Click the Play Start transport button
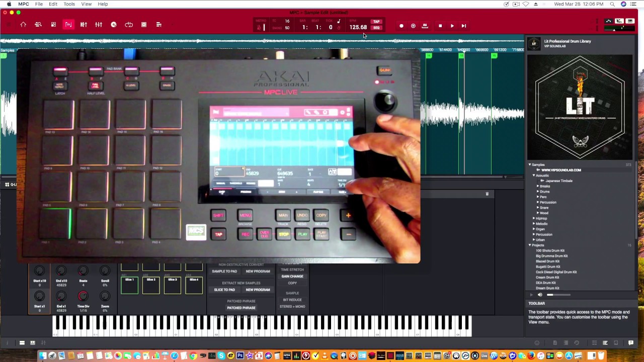Image resolution: width=644 pixels, height=362 pixels. click(464, 26)
